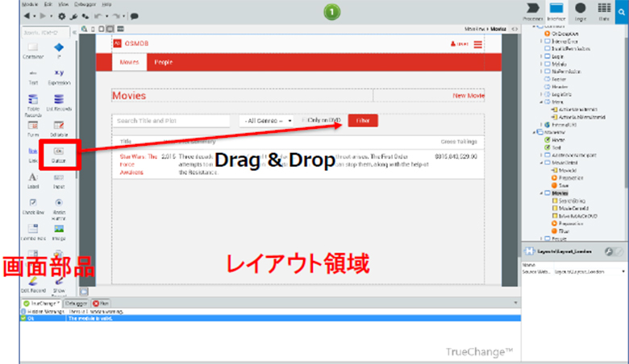Click the preview in browser icon

84,29
